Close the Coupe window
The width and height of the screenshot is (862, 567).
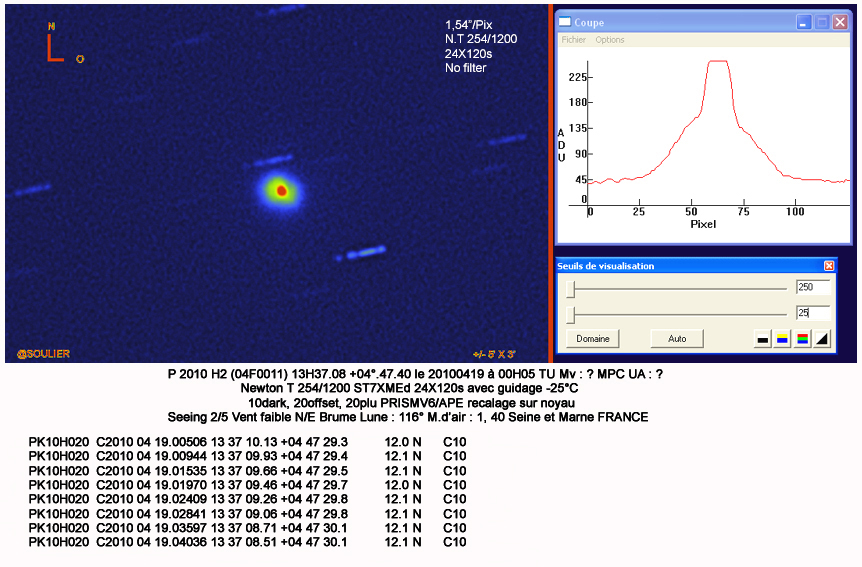[x=838, y=22]
